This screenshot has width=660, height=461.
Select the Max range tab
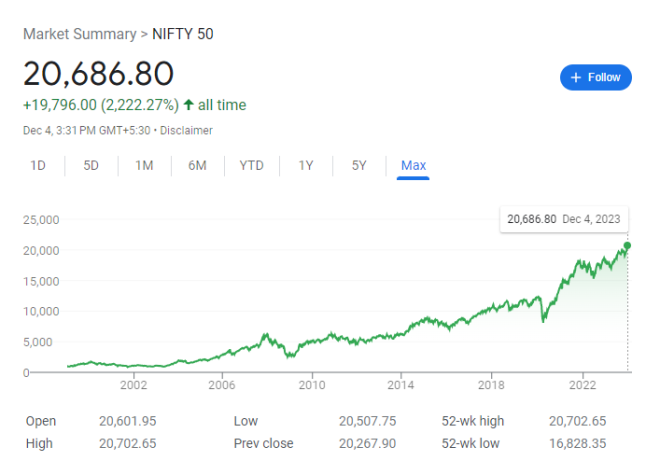coord(413,165)
